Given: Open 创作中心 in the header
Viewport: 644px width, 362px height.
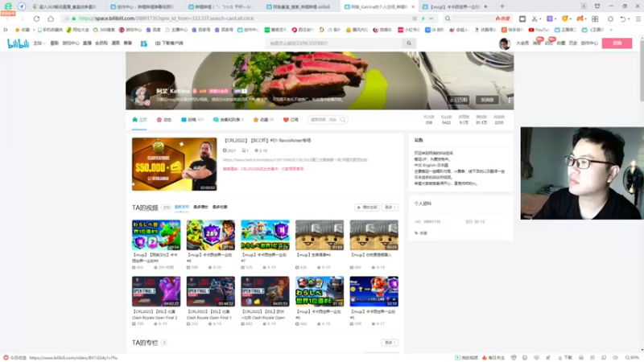Looking at the screenshot, I should point(589,43).
